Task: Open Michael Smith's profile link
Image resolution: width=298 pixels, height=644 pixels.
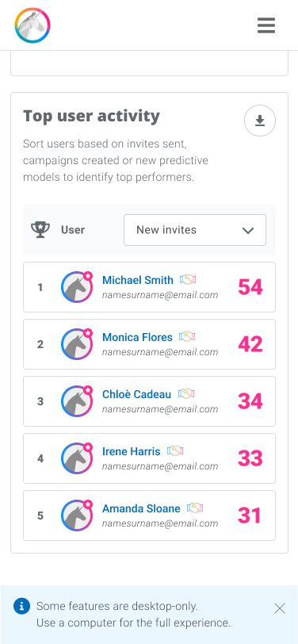Action: tap(138, 280)
